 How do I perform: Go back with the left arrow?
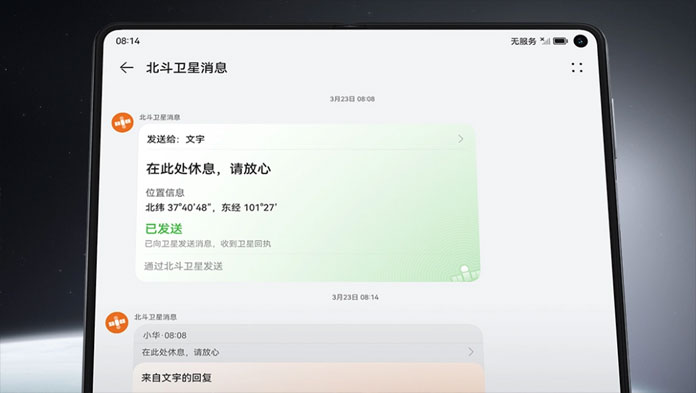pyautogui.click(x=127, y=67)
